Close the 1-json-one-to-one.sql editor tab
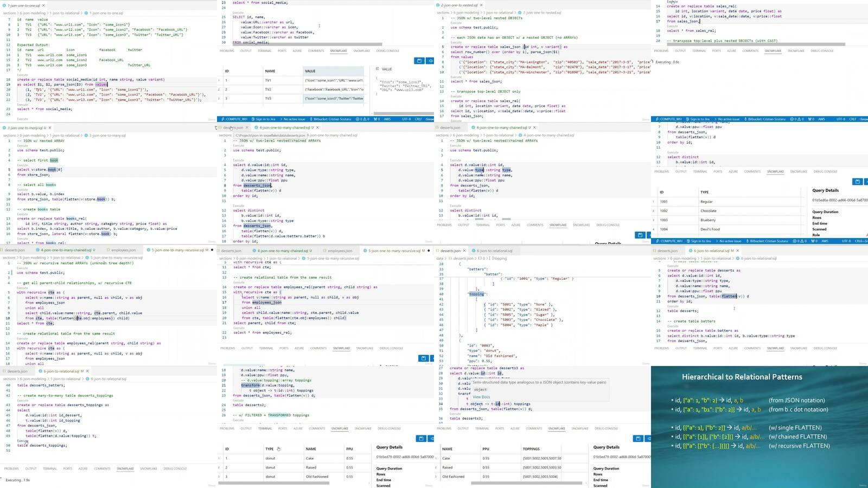This screenshot has height=488, width=868. [44, 5]
